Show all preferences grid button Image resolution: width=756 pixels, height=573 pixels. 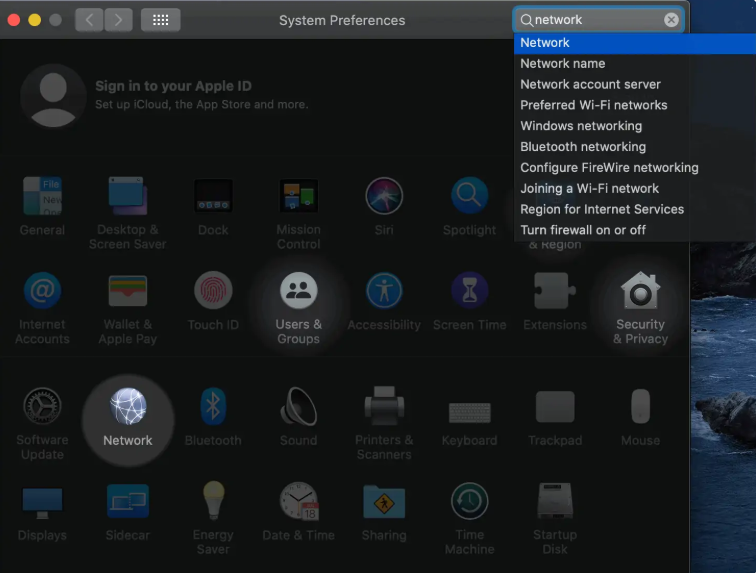[x=160, y=20]
